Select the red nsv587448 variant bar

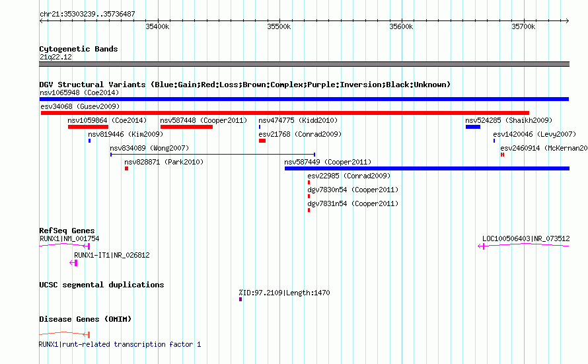coord(186,127)
